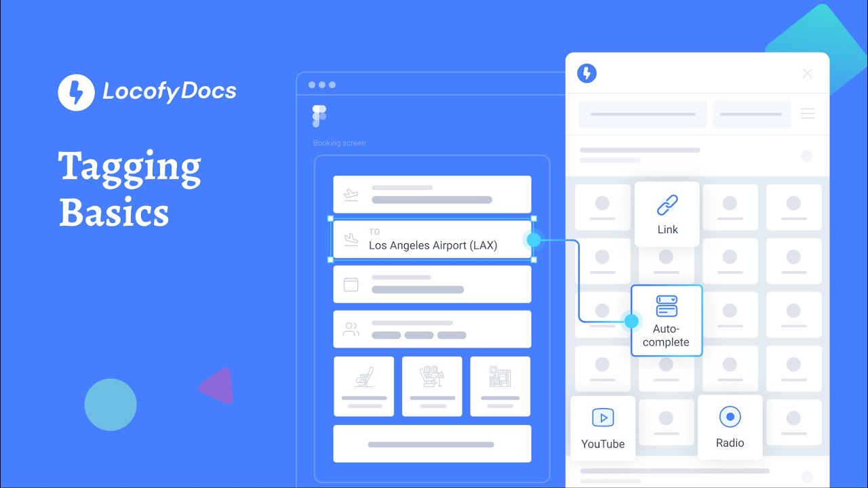Select the single seat class card
868x488 pixels.
[x=364, y=386]
